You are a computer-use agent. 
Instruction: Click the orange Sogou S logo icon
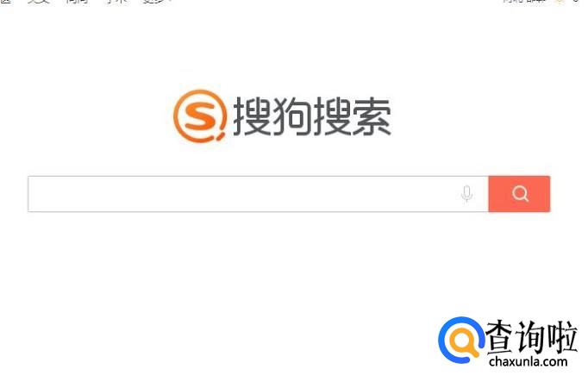click(x=200, y=116)
